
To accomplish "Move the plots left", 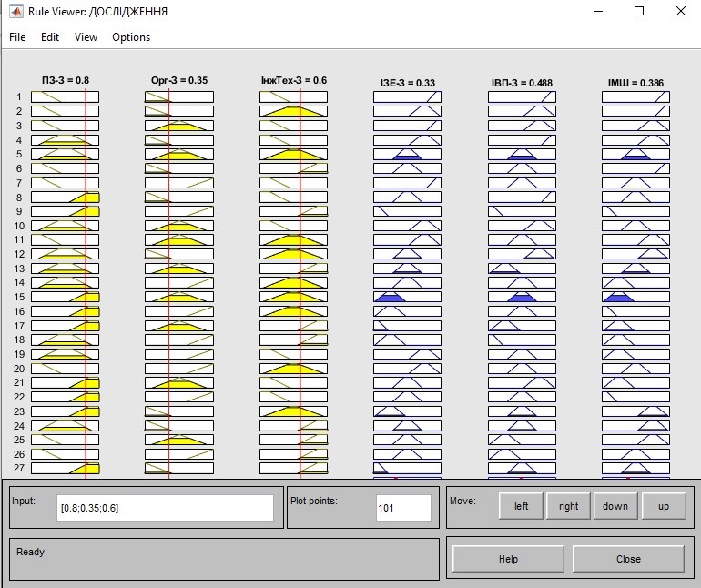I will (x=521, y=506).
